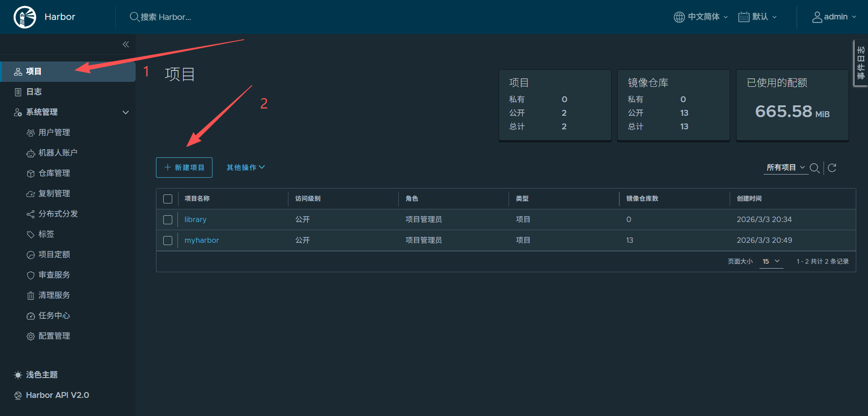Click the 清理服务 trash icon

click(30, 296)
